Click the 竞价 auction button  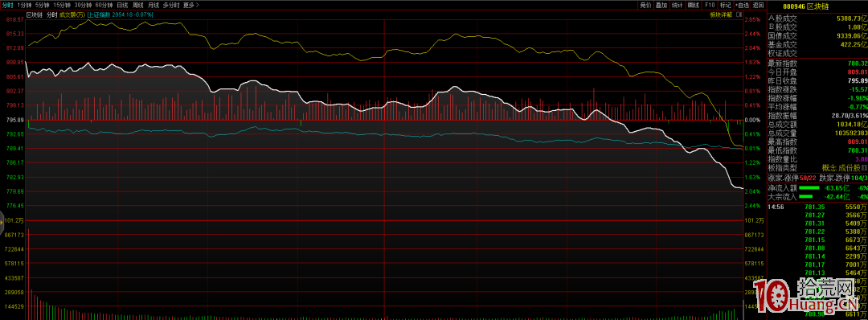tap(645, 5)
